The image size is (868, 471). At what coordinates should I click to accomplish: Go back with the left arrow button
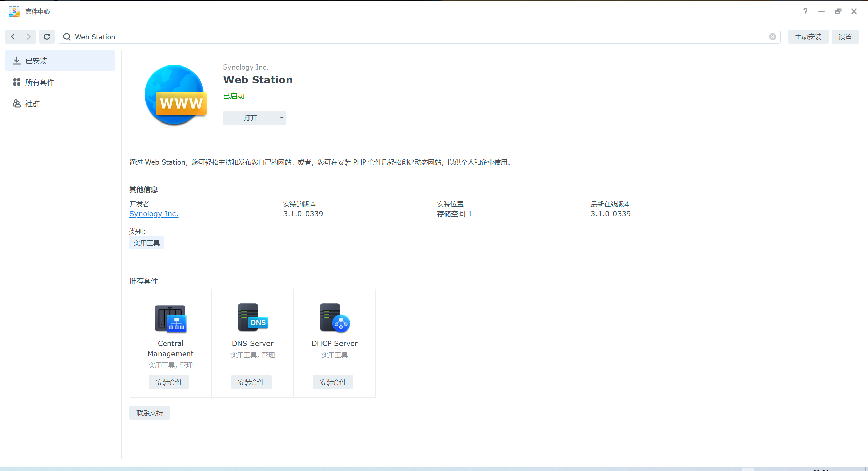(13, 37)
